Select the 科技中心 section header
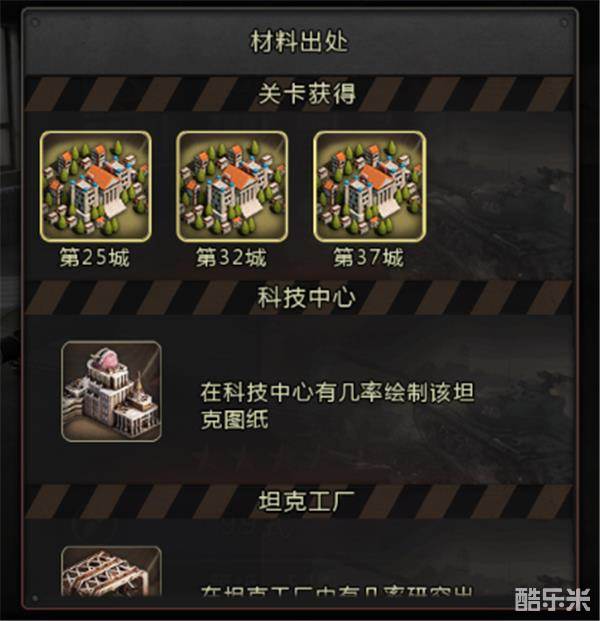 pyautogui.click(x=307, y=297)
